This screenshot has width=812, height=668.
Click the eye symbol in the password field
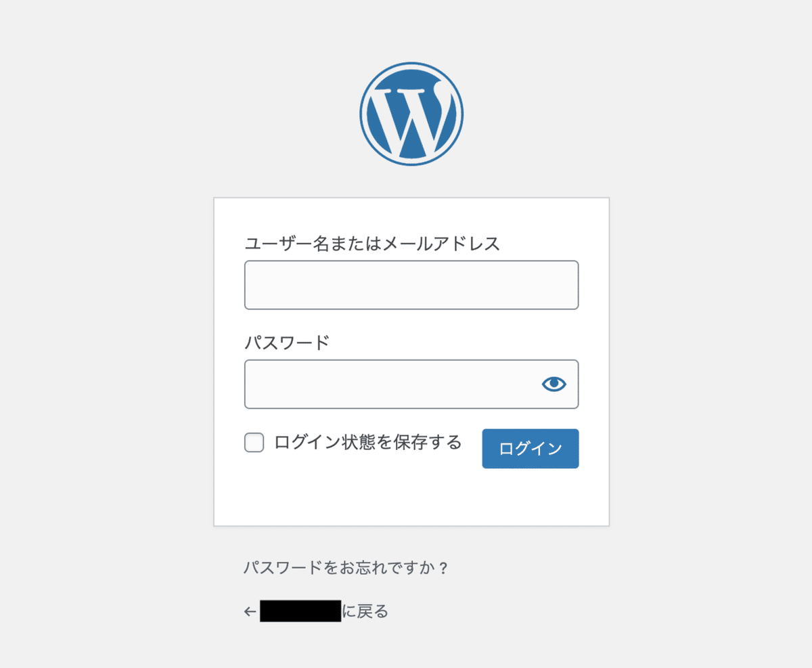554,384
